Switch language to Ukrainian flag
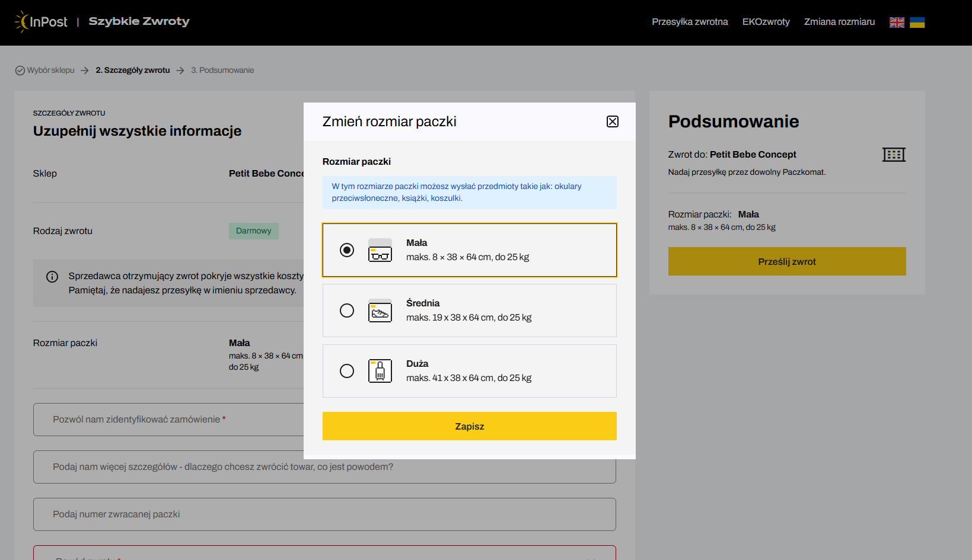This screenshot has width=972, height=560. [917, 23]
